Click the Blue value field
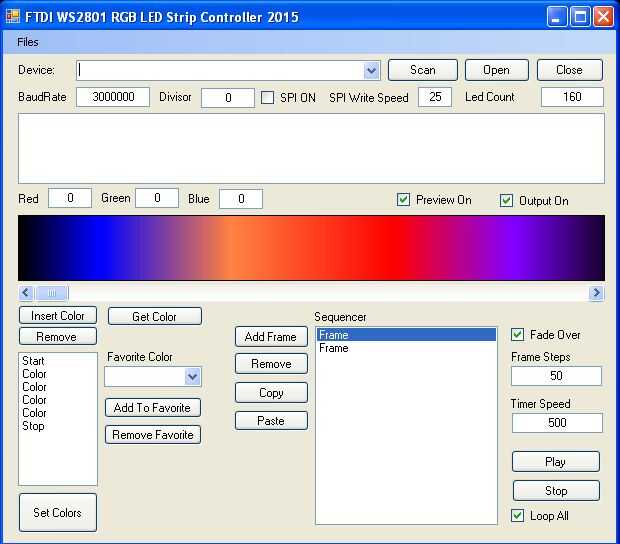620x544 pixels. click(241, 199)
